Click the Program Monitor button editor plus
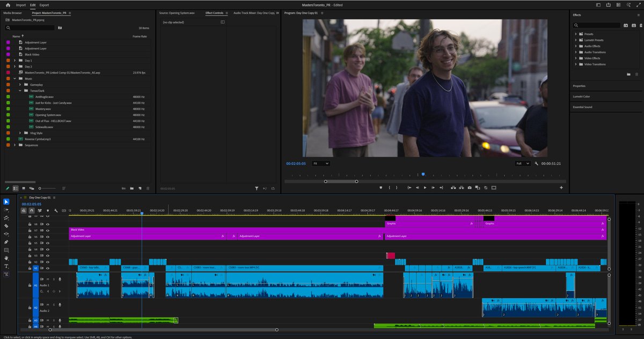 [x=561, y=188]
